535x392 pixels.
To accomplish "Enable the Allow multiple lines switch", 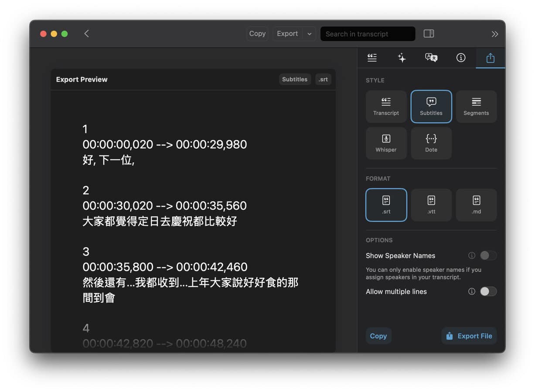I will click(488, 292).
